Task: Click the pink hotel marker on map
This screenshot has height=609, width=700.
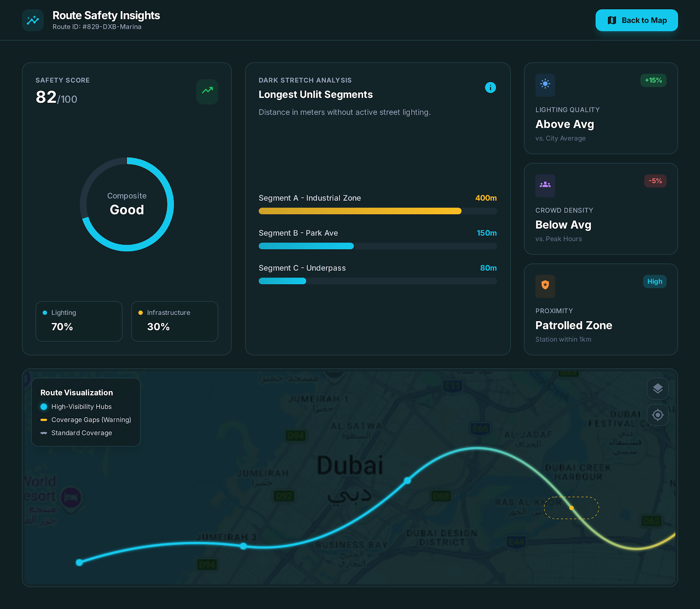Action: pyautogui.click(x=71, y=497)
